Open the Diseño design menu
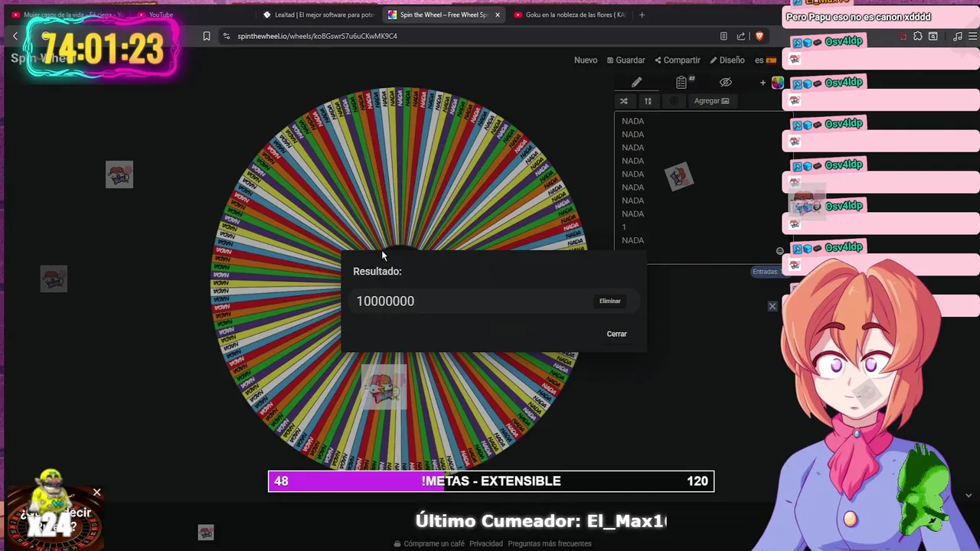Screen dimensions: 980x551 [727, 60]
